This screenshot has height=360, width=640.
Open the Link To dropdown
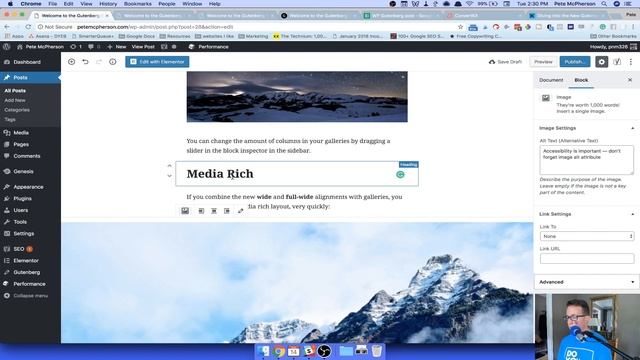tap(587, 236)
